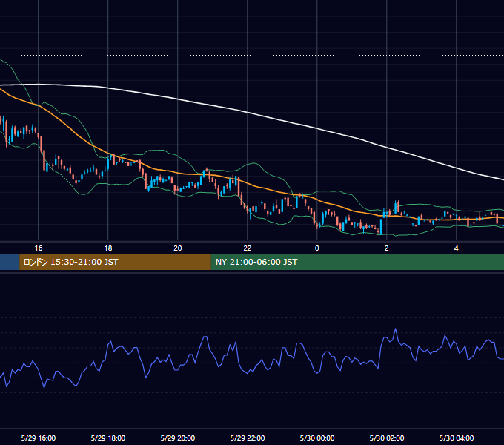
Task: Click the 20 hour label on time axis
Action: pos(178,248)
